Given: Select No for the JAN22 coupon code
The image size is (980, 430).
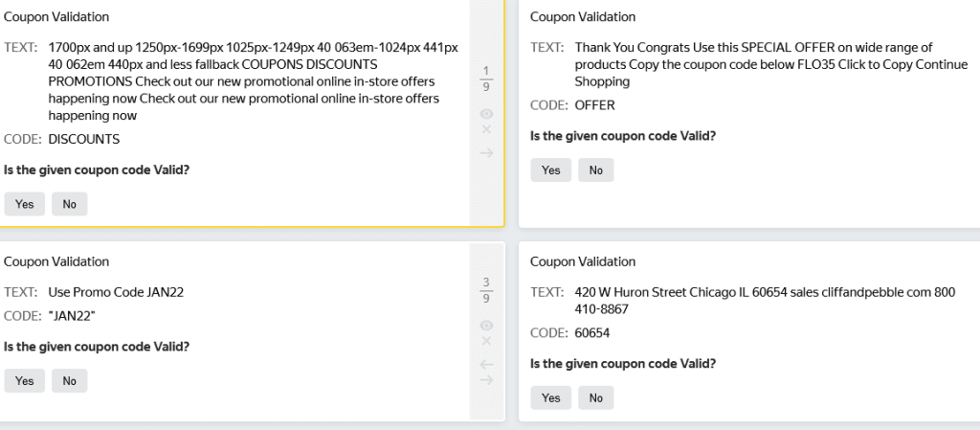Looking at the screenshot, I should [x=69, y=380].
